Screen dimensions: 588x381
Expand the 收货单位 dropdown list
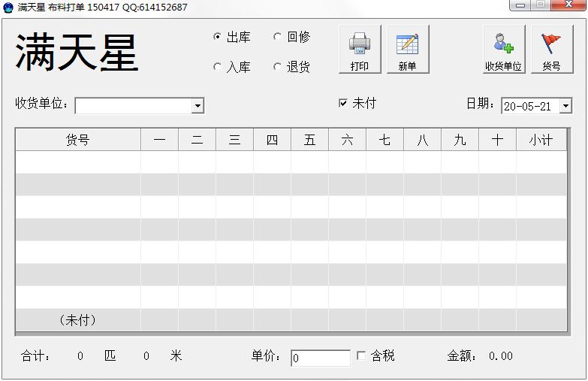(x=198, y=106)
